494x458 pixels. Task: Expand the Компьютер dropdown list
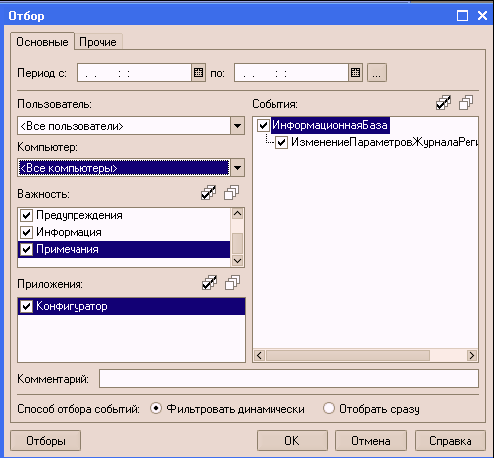[x=237, y=168]
